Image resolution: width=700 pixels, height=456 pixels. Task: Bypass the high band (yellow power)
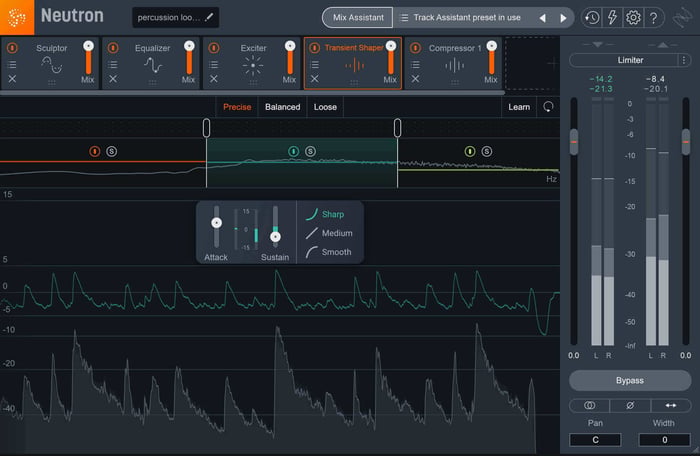click(470, 151)
